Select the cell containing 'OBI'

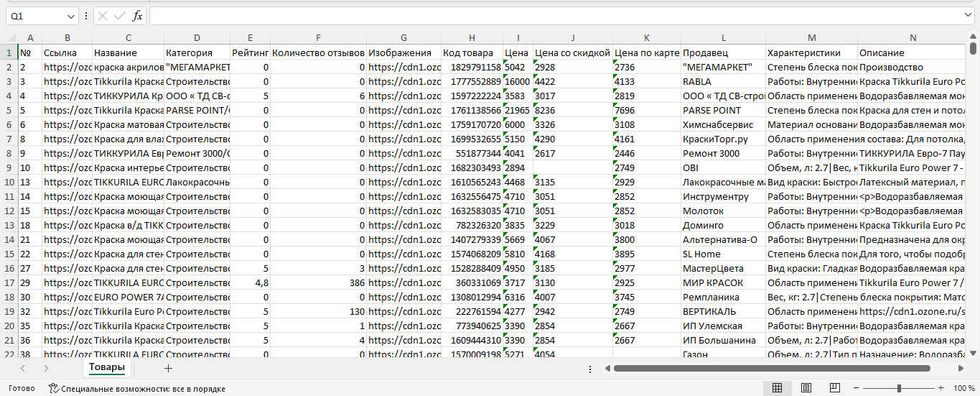[724, 167]
